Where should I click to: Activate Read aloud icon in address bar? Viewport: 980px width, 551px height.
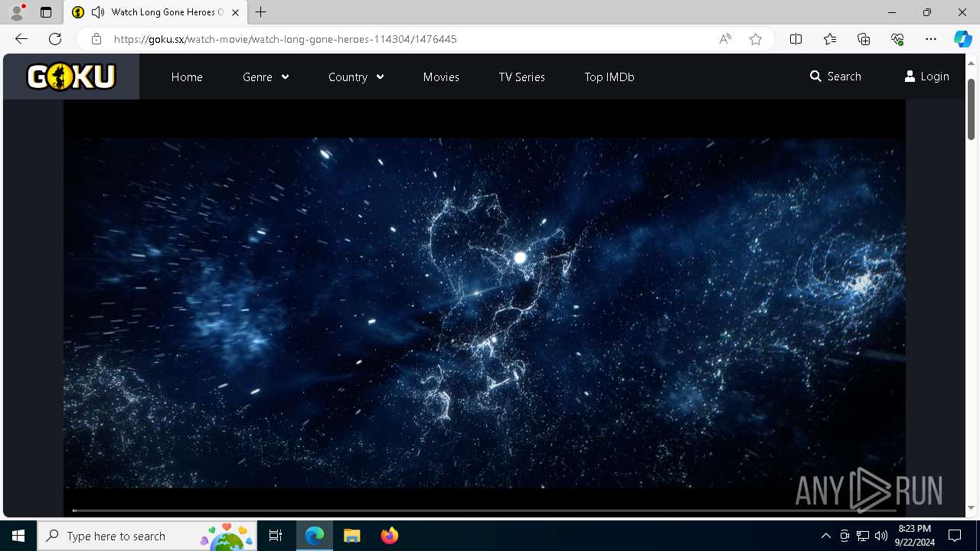[x=725, y=39]
